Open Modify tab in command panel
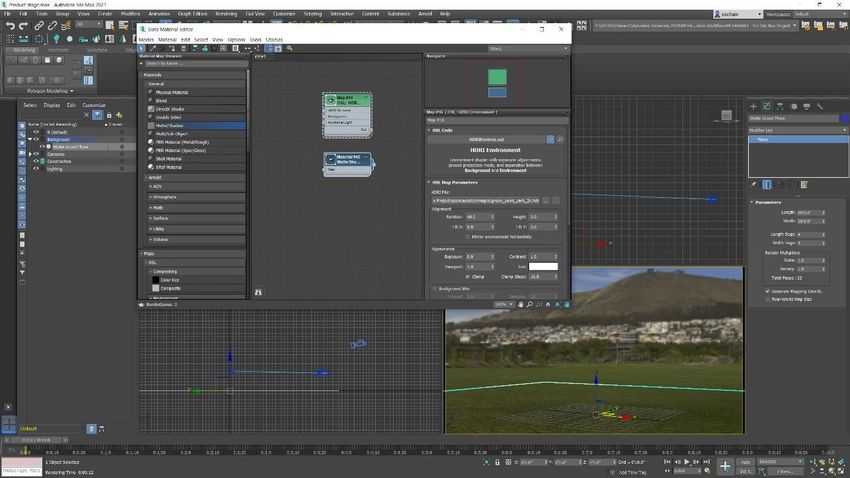 767,106
